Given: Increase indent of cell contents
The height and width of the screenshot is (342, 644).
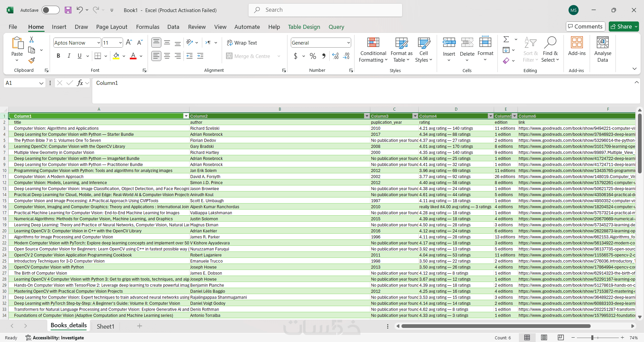Looking at the screenshot, I should (200, 56).
